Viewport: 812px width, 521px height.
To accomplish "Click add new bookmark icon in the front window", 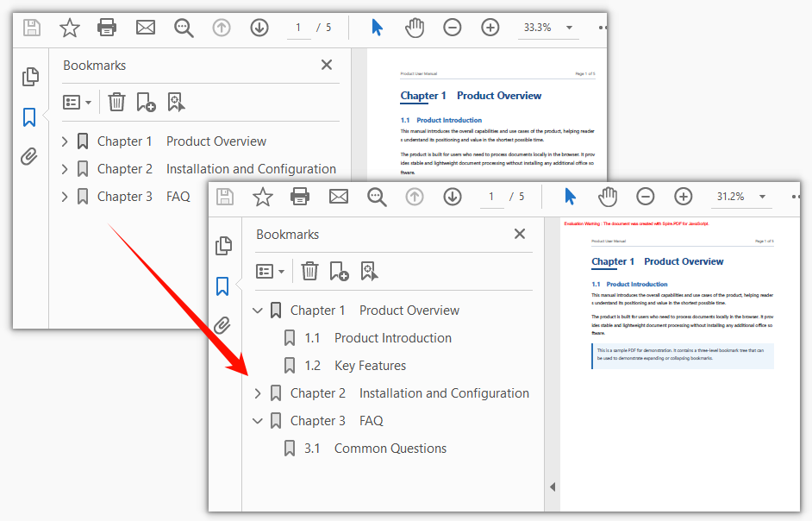I will click(x=340, y=271).
